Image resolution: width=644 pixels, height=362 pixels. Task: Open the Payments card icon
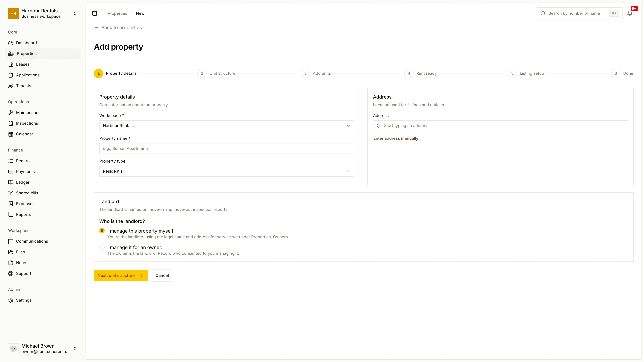[x=11, y=172]
